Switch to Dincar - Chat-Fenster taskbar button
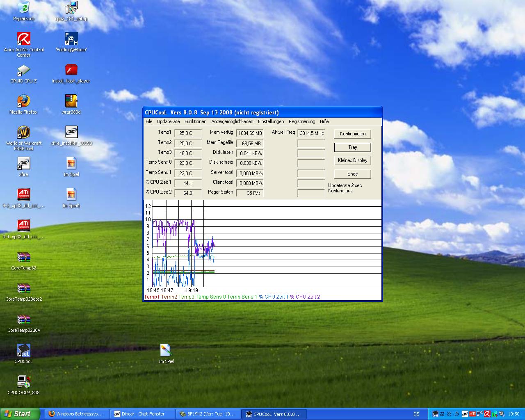Screen dimensions: 525x420 [142, 414]
